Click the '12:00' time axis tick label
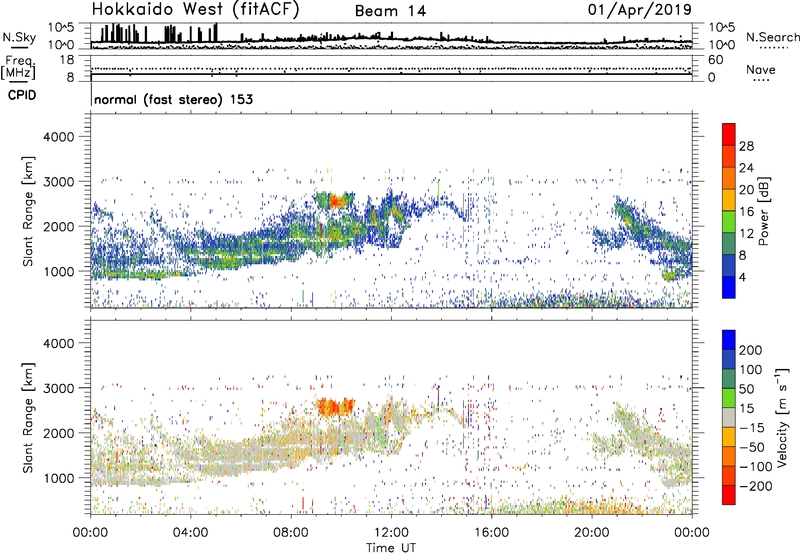This screenshot has height=554, width=800. 391,533
